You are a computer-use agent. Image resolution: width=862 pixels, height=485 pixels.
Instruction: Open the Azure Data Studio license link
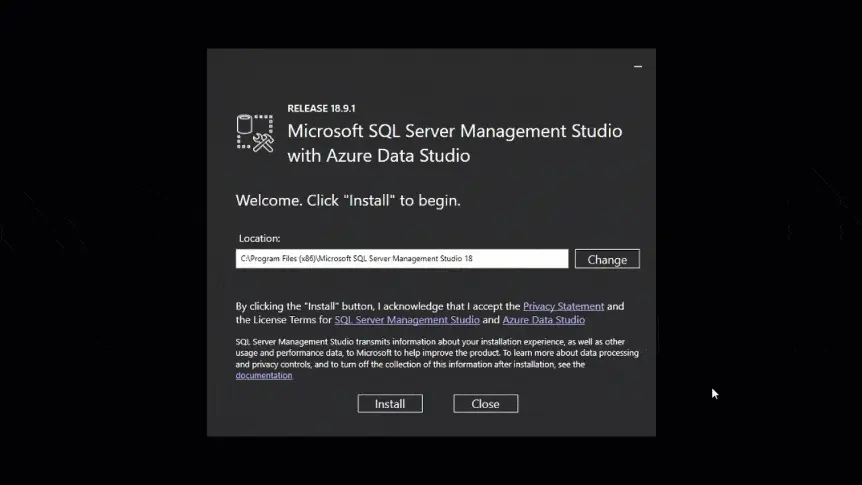[x=543, y=320]
